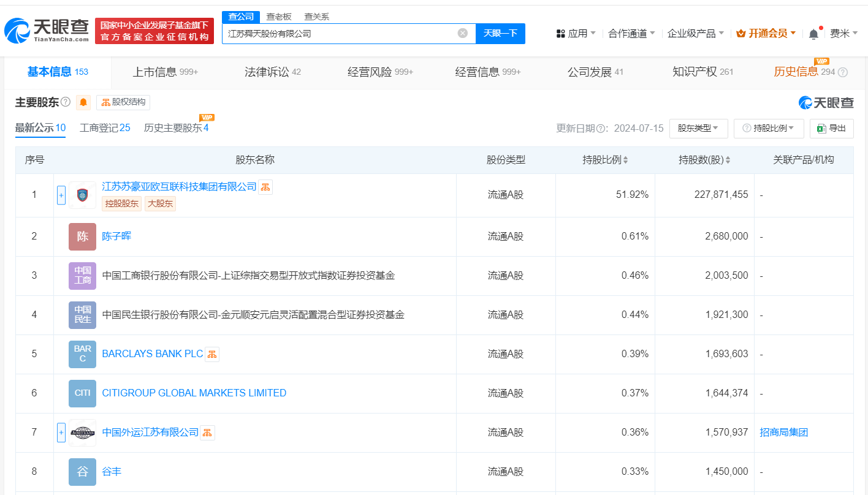This screenshot has height=495, width=868.
Task: Switch to the 经营信息 tab
Action: (x=488, y=72)
